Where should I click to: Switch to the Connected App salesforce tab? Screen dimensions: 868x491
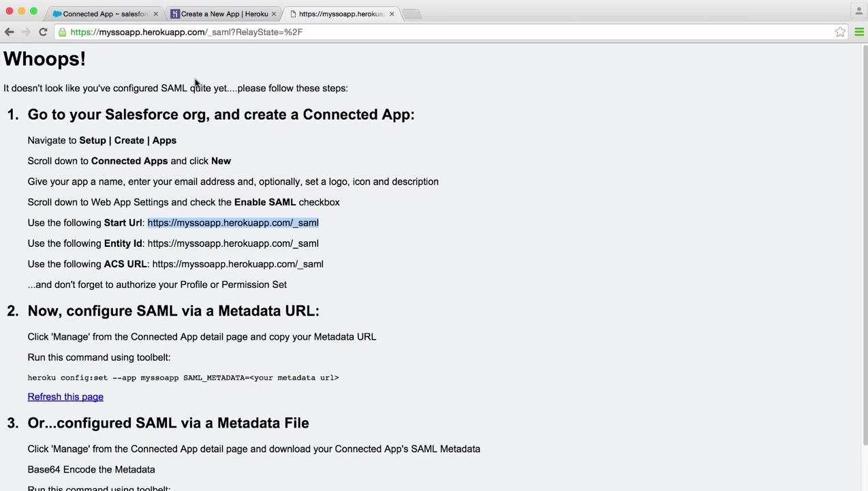pos(106,14)
